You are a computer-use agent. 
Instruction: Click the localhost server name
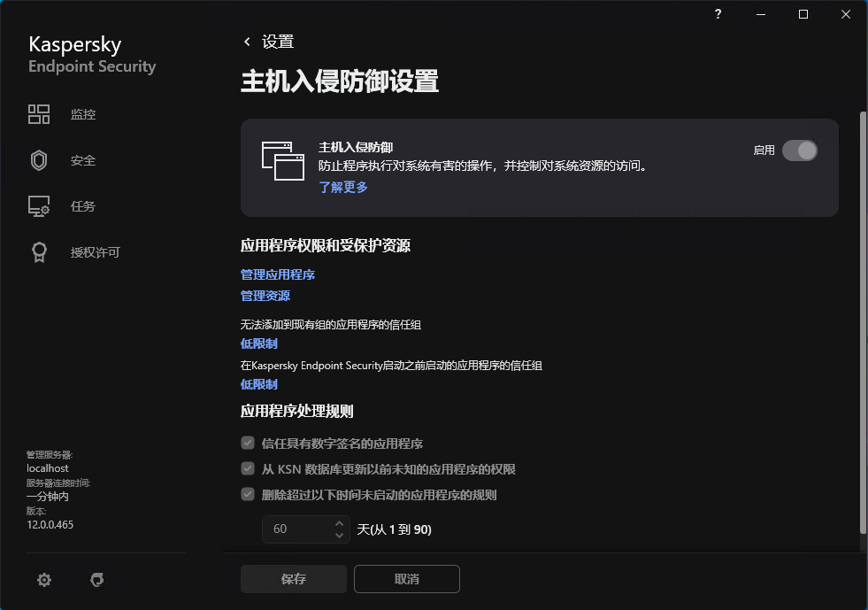click(x=48, y=468)
